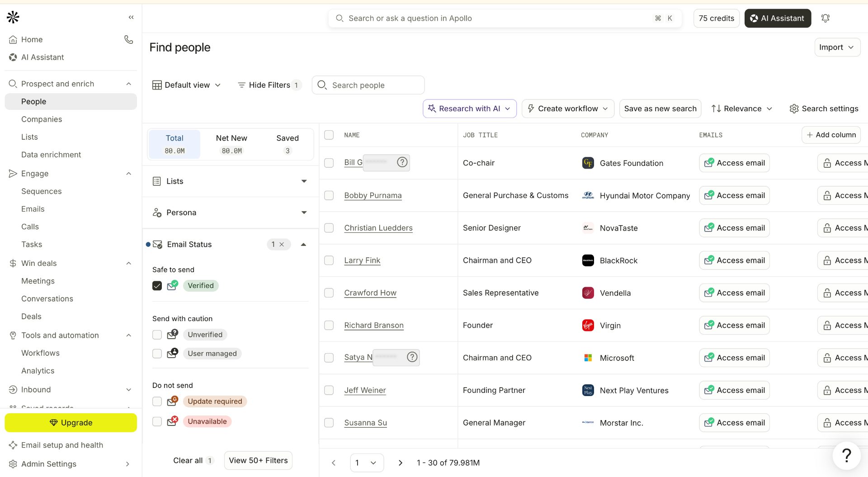Viewport: 868px width, 477px height.
Task: Check the Unavailable email status checkbox
Action: point(157,421)
